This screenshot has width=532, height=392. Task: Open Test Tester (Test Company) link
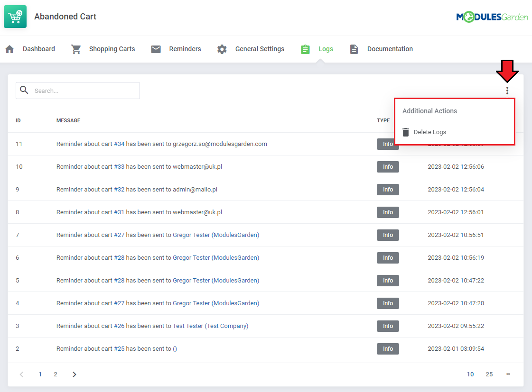pos(210,326)
